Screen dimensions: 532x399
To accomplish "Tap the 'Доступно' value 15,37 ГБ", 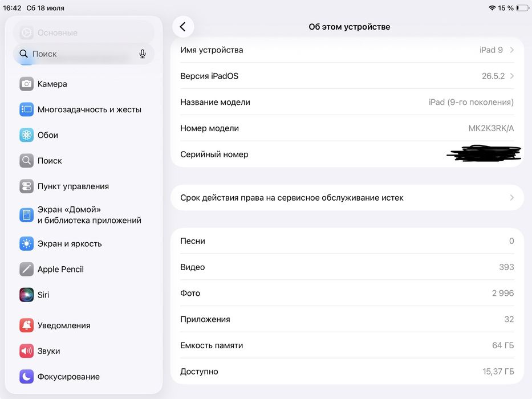I will (x=498, y=372).
